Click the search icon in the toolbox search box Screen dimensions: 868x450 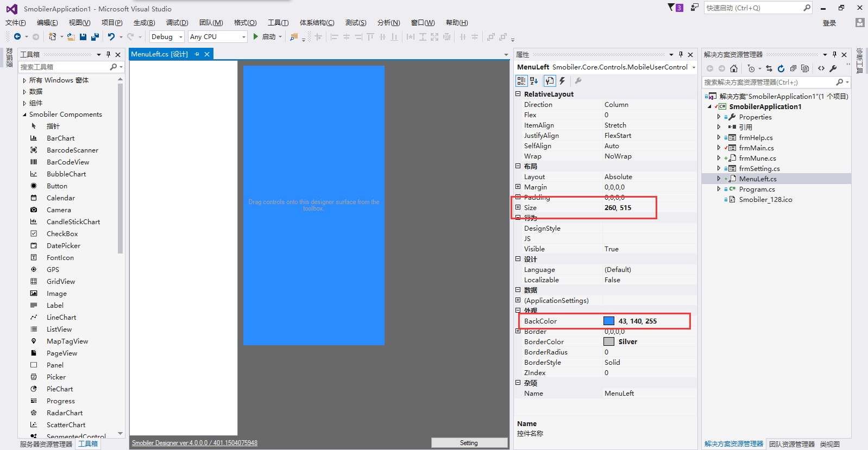[114, 67]
